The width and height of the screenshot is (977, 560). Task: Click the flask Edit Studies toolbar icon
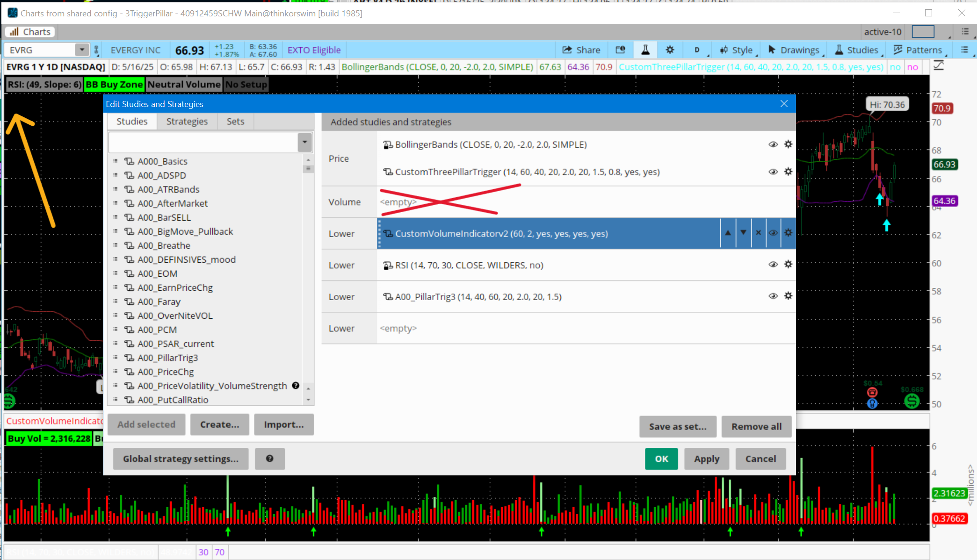tap(645, 50)
